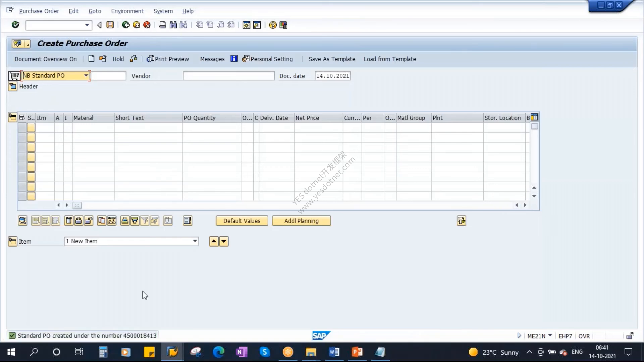Image resolution: width=644 pixels, height=362 pixels.
Task: Click the Lock item padlock icon
Action: click(x=78, y=221)
